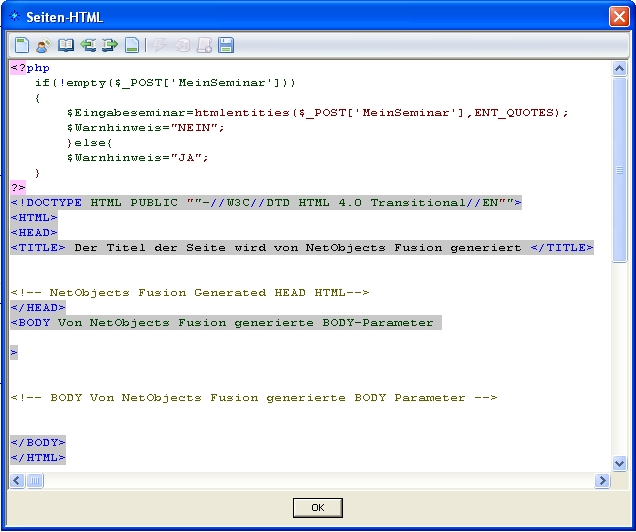636x532 pixels.
Task: Click the grayed round refresh icon
Action: click(x=183, y=45)
